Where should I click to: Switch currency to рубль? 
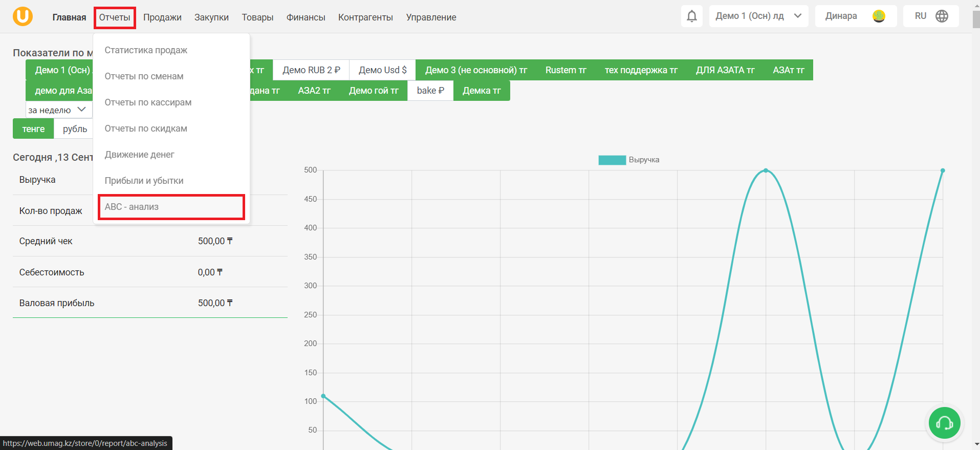(x=75, y=129)
